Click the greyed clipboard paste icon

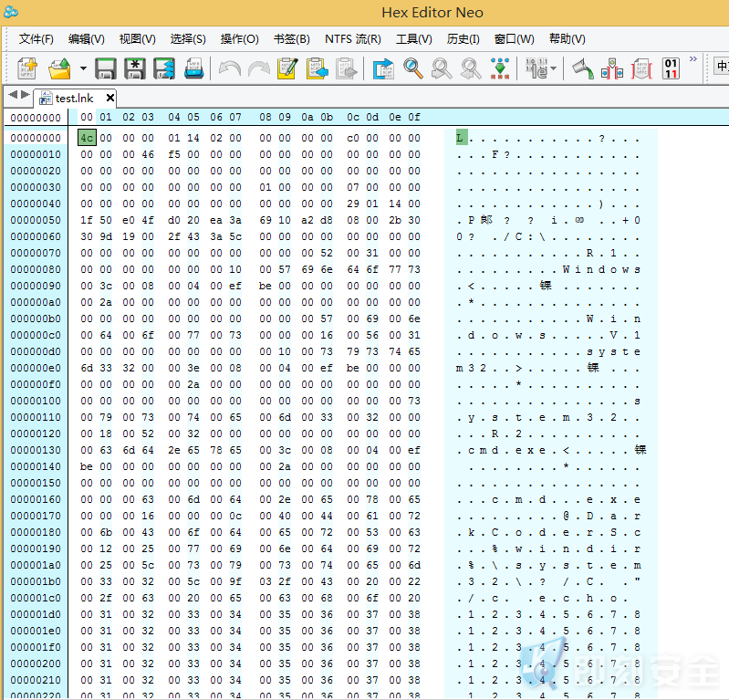click(x=347, y=68)
